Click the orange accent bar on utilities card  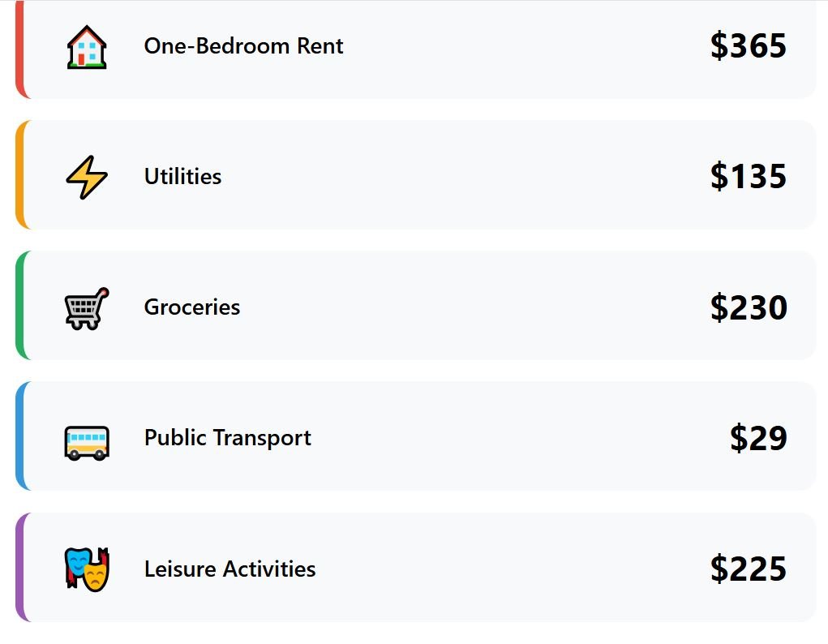[19, 174]
